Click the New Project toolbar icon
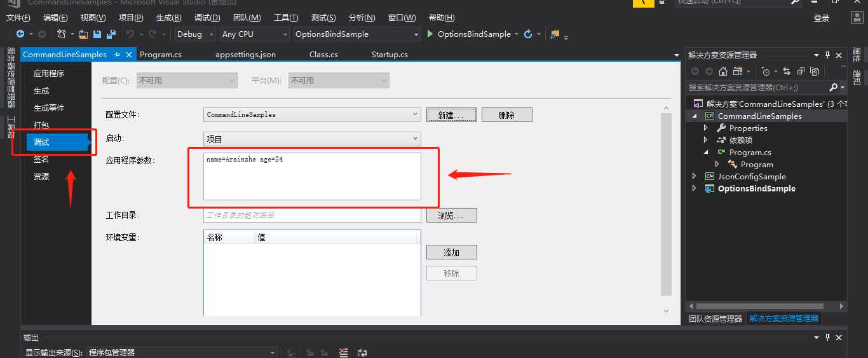 point(62,34)
